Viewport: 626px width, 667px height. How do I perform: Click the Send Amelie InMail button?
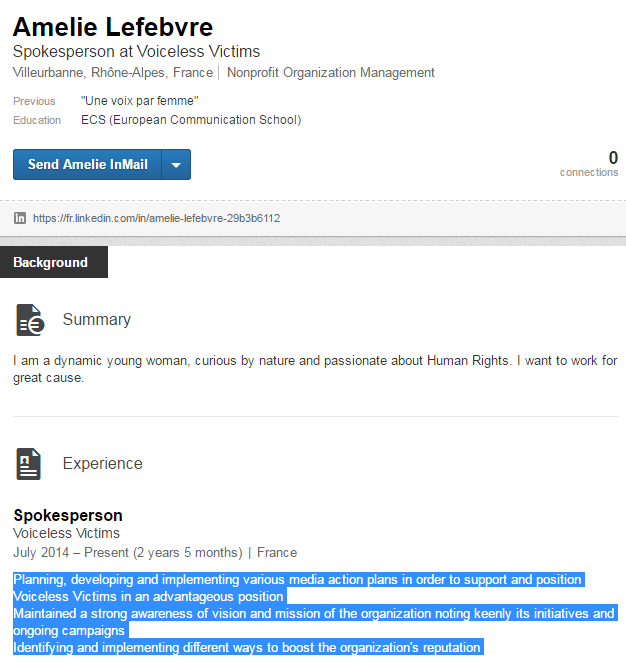[88, 165]
